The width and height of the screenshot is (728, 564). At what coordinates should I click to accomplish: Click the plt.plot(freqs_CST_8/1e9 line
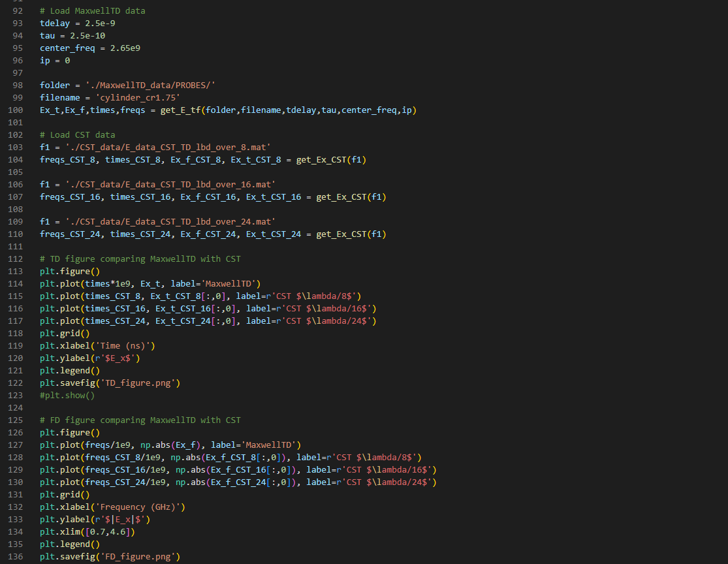point(230,457)
